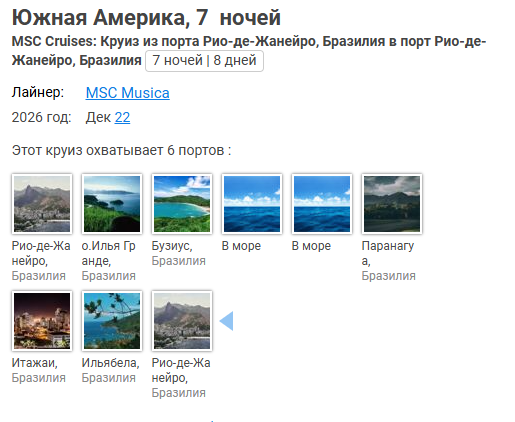Click the second В море thumbnail
Screen dimensions: 515x422
[322, 204]
